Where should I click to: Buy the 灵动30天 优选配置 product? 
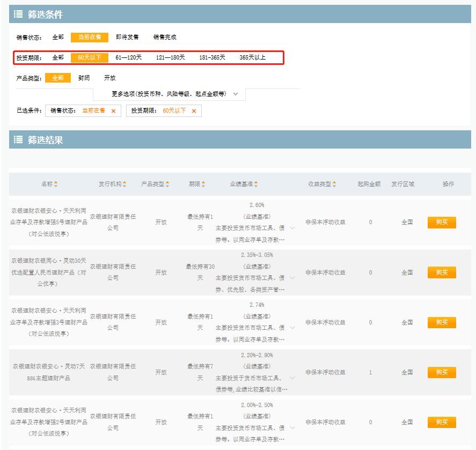click(x=442, y=272)
